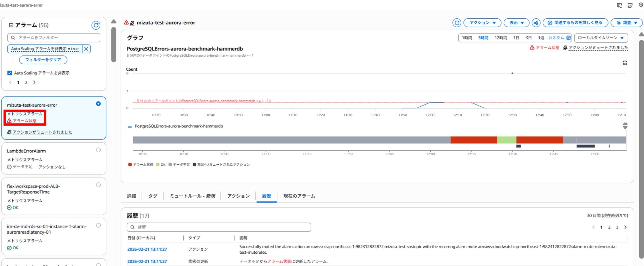Click the share icon in alarm header

click(x=536, y=23)
